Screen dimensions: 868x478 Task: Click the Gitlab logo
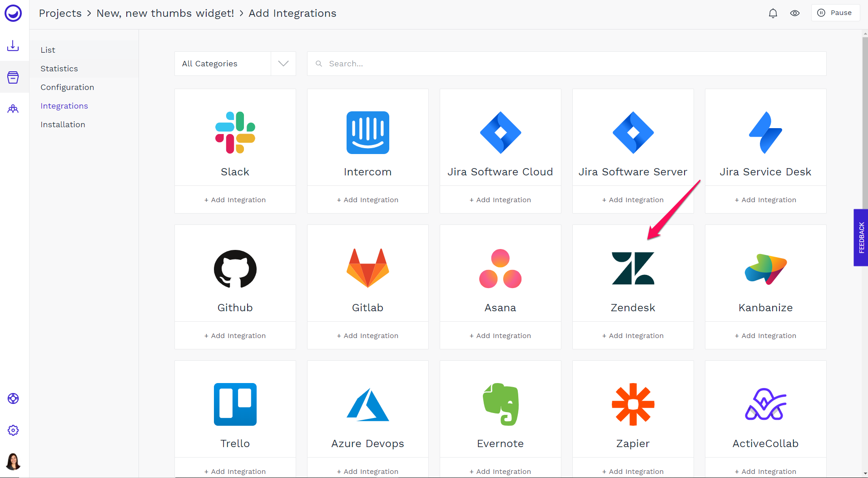[368, 268]
